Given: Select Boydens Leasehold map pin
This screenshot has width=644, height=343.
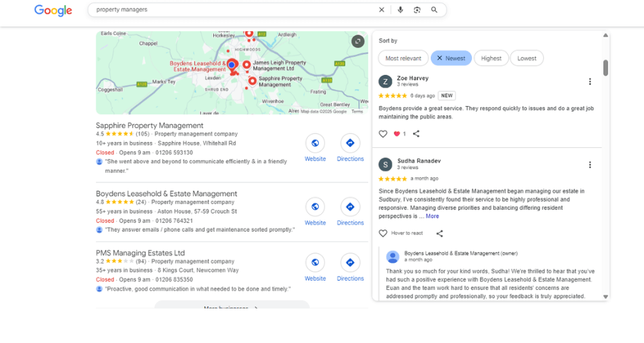Looking at the screenshot, I should [232, 65].
